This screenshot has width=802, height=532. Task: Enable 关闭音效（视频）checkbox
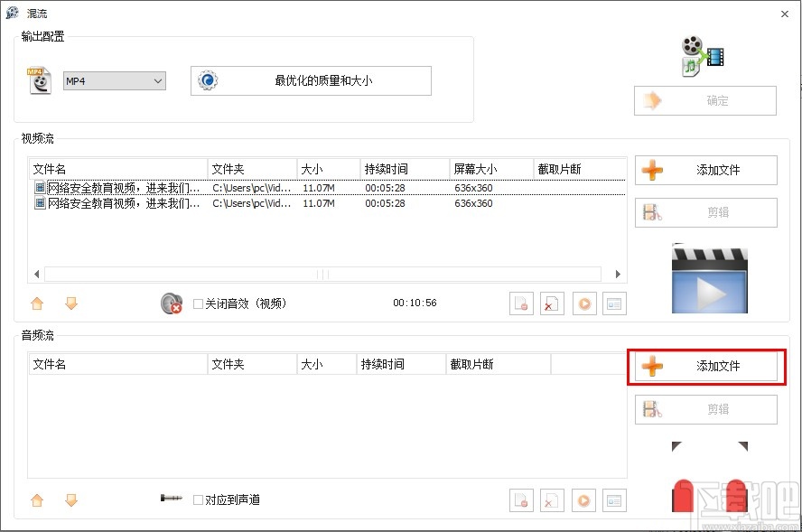tap(198, 303)
